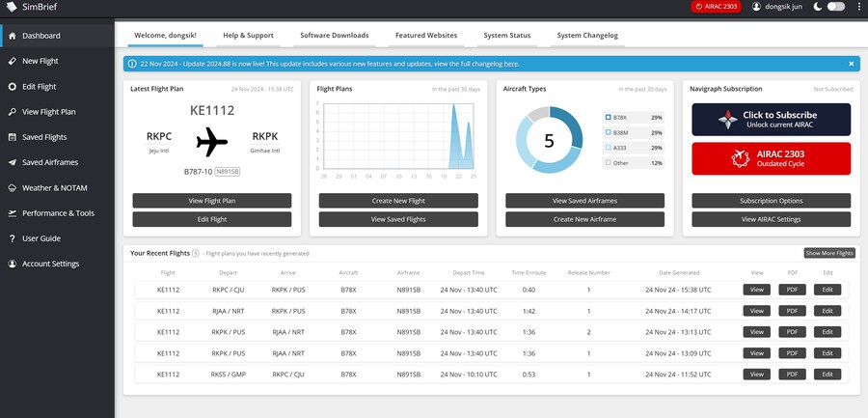Open Edit Flight gear in sidebar
The image size is (868, 418).
click(12, 86)
